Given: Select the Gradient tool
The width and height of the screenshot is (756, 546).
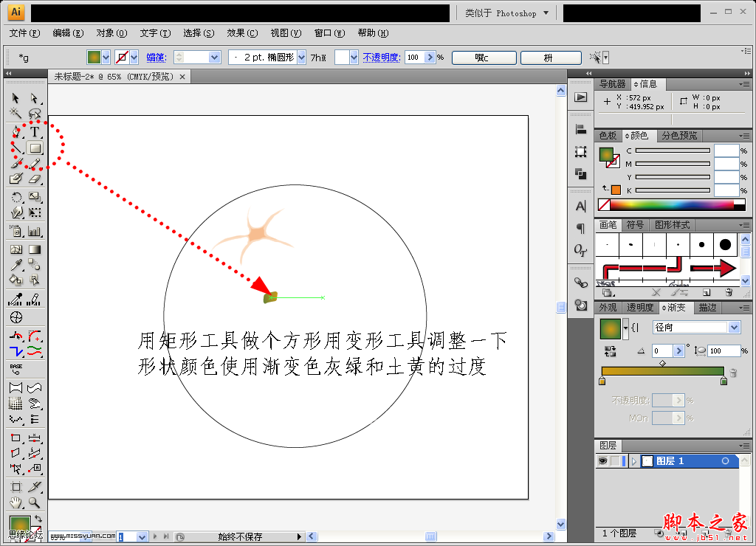Looking at the screenshot, I should tap(34, 249).
